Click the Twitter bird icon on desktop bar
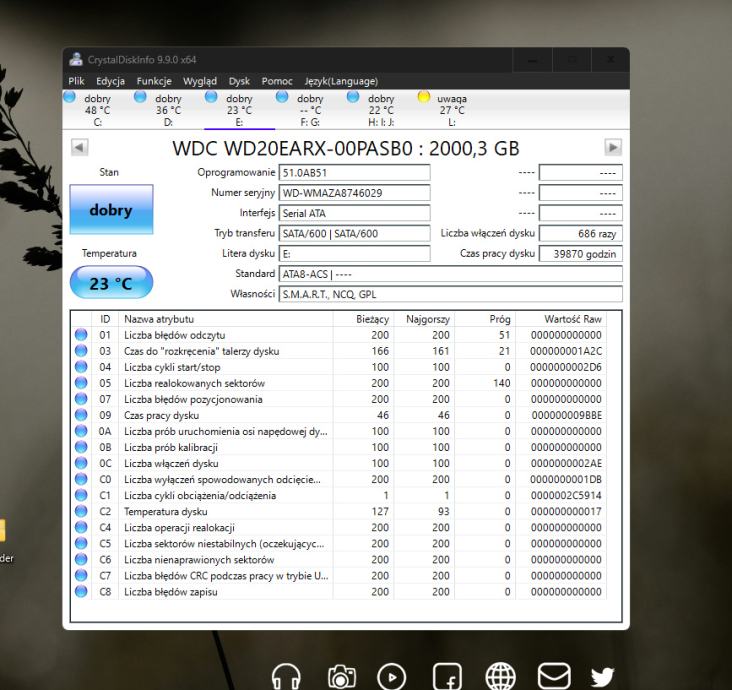Viewport: 732px width, 690px height. click(603, 676)
